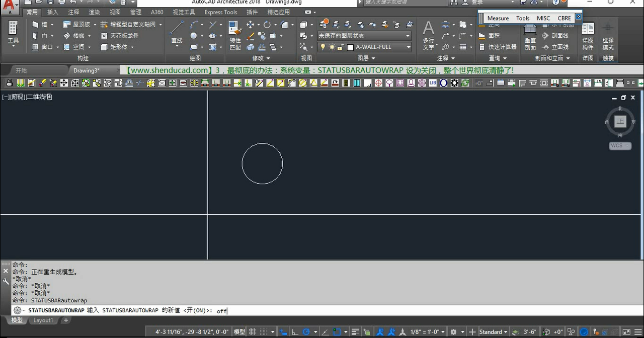Switch to the Layout1 tab
This screenshot has height=338, width=644.
click(43, 320)
